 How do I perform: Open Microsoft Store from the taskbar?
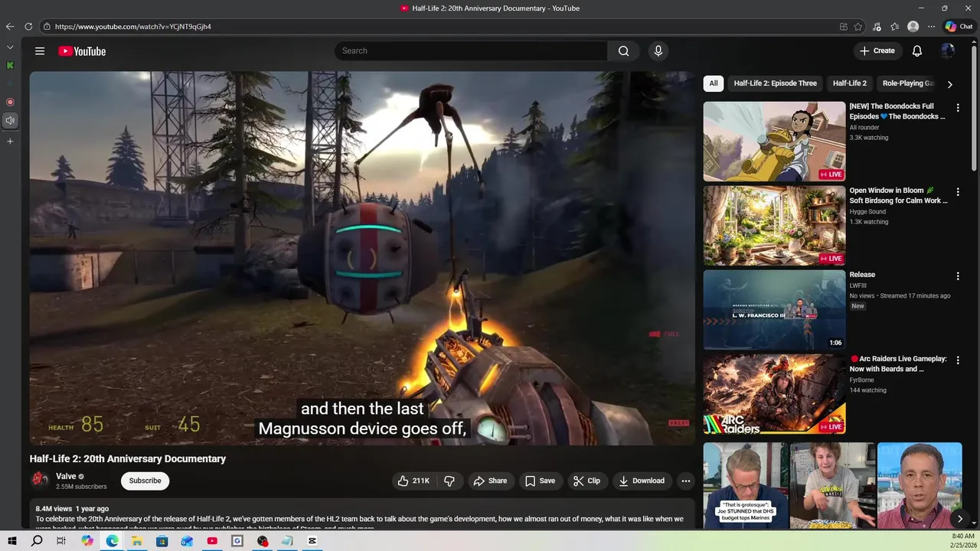tap(162, 541)
